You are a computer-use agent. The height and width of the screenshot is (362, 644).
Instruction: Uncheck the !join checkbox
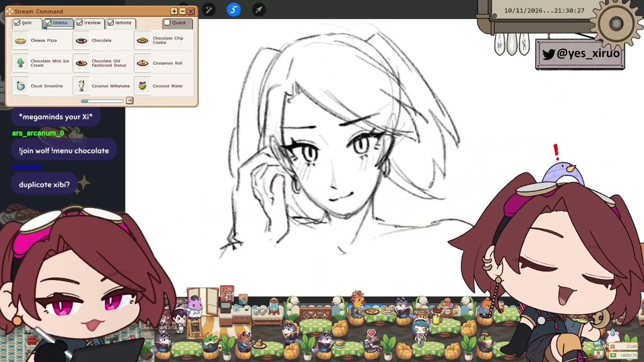[x=17, y=23]
